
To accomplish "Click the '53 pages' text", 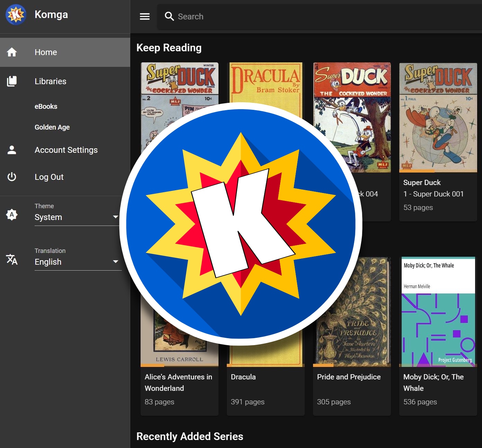I will tap(418, 208).
